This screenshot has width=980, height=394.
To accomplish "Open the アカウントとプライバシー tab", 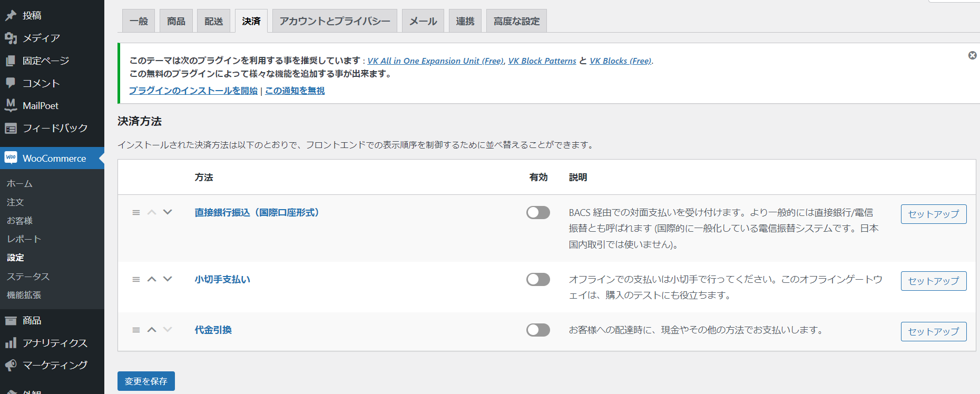I will click(335, 21).
